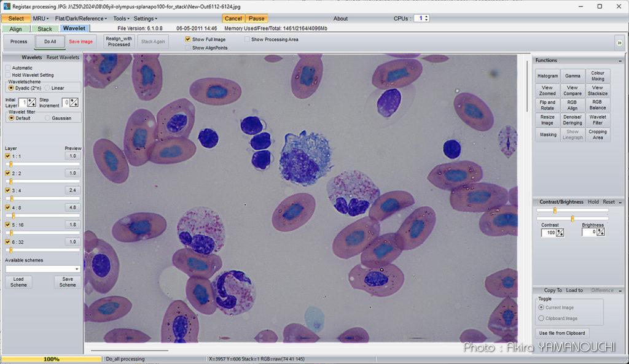This screenshot has width=629, height=364.
Task: Open the RGB Balance function
Action: (x=598, y=105)
